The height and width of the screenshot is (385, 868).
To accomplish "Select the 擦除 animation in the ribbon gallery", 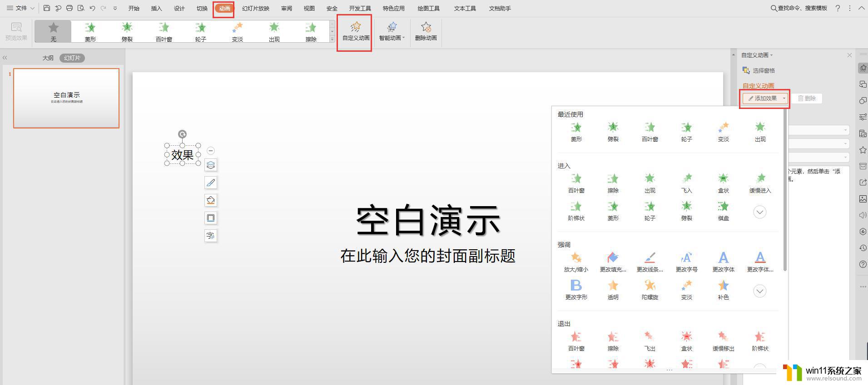I will pyautogui.click(x=311, y=32).
